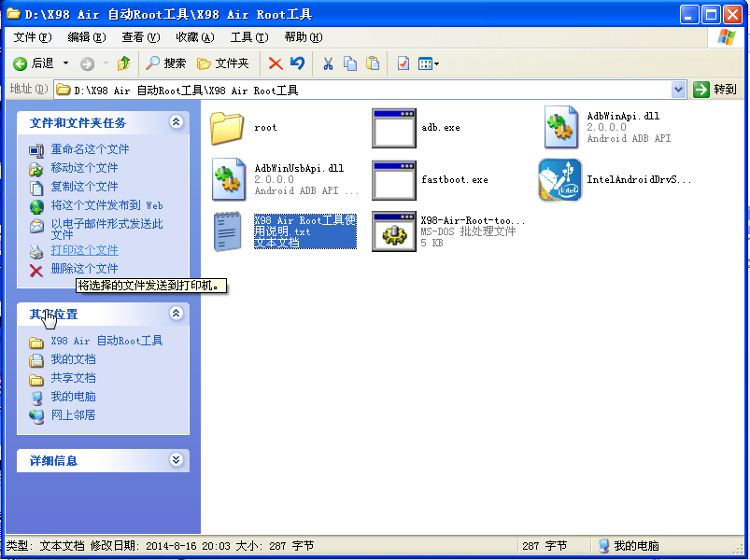Click the move file task icon
Screen dimensions: 750x560
(36, 169)
